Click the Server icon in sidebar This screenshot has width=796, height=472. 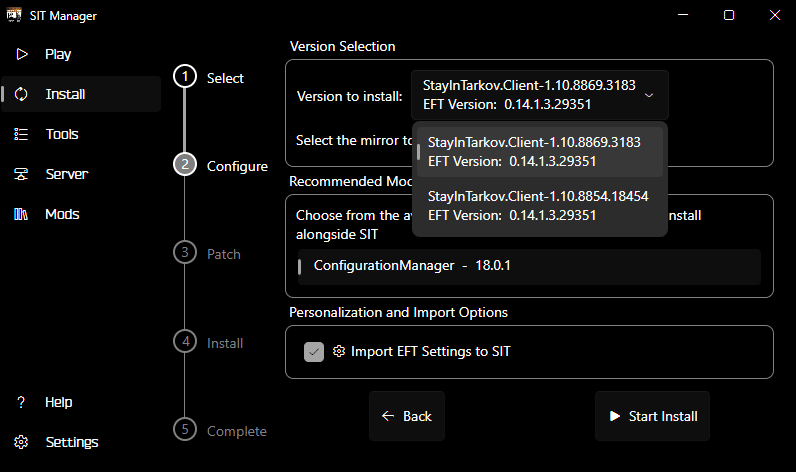click(21, 174)
